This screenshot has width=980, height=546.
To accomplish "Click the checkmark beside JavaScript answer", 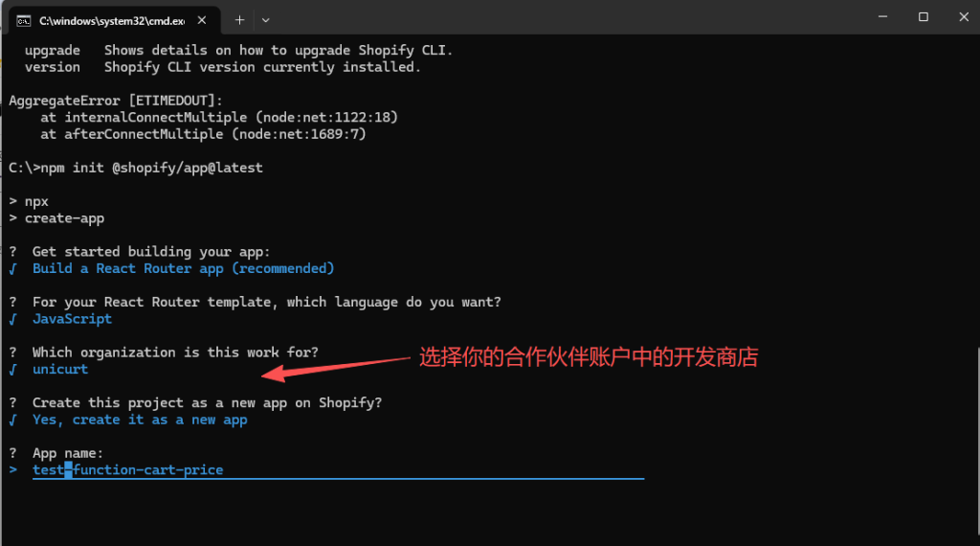I will pyautogui.click(x=13, y=319).
